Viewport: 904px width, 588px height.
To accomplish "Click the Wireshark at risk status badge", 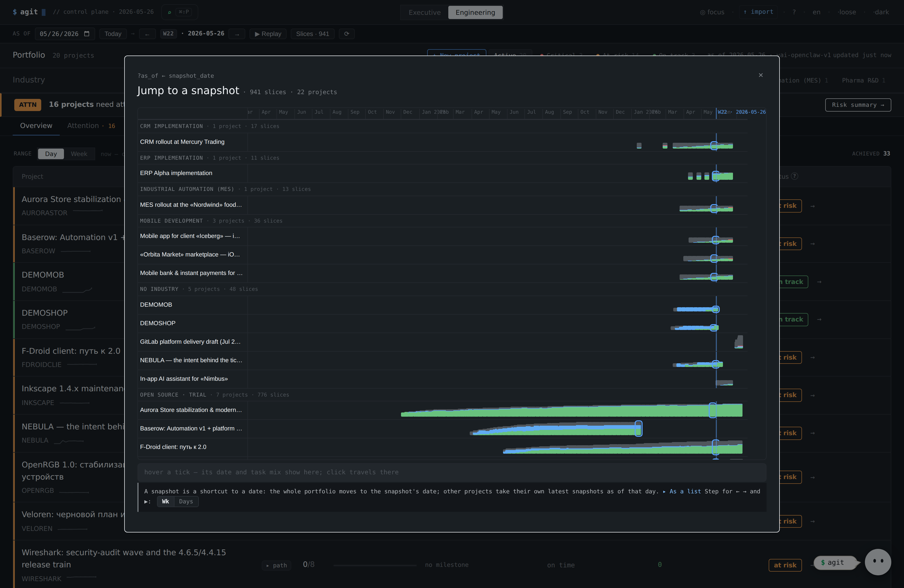I will [785, 565].
